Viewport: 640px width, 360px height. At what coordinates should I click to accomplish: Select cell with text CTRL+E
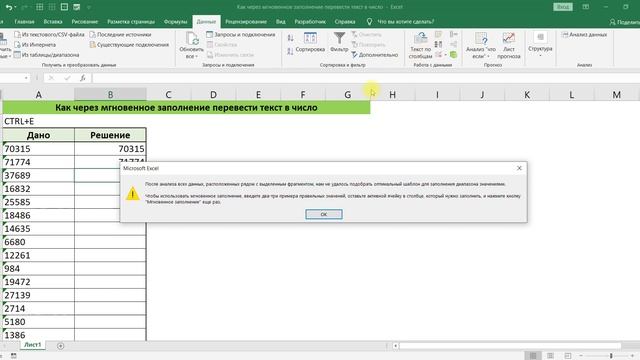38,121
